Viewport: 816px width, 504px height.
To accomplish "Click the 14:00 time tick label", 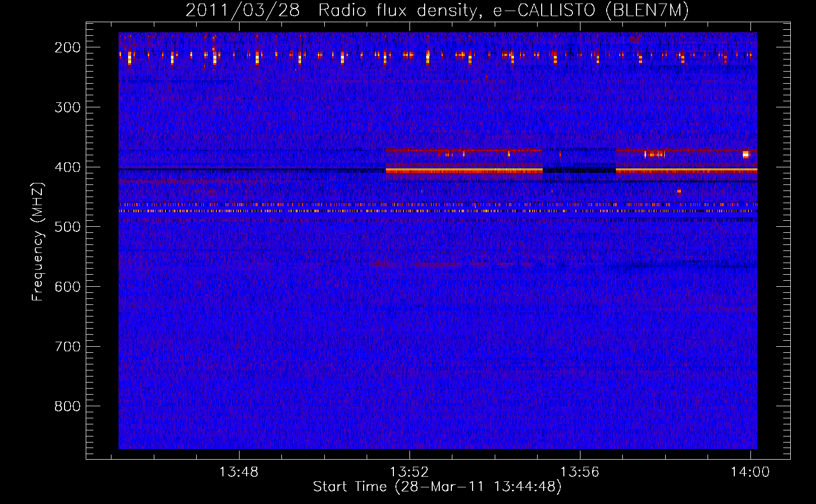I will coord(750,472).
